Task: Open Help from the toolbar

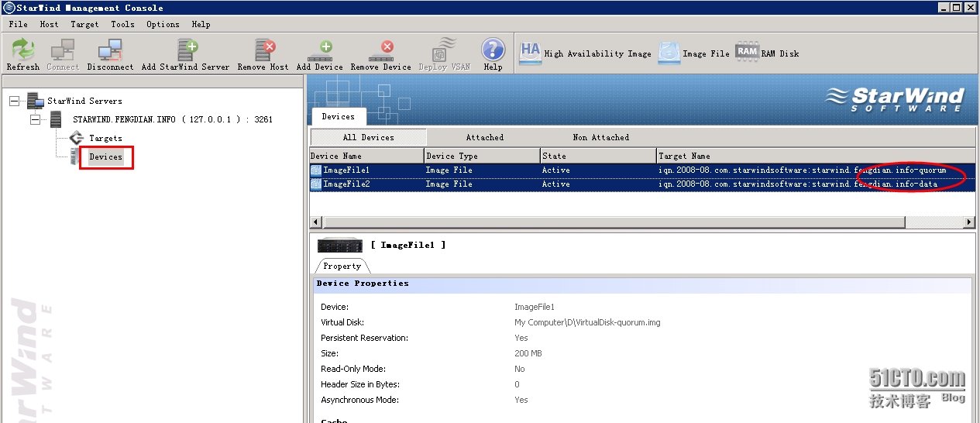Action: pos(493,49)
